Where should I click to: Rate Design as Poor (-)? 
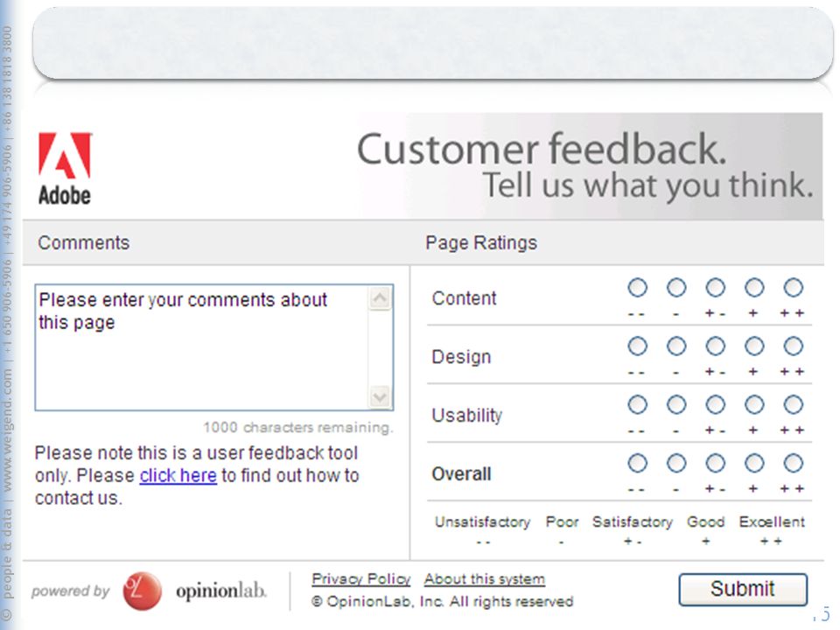[x=676, y=346]
